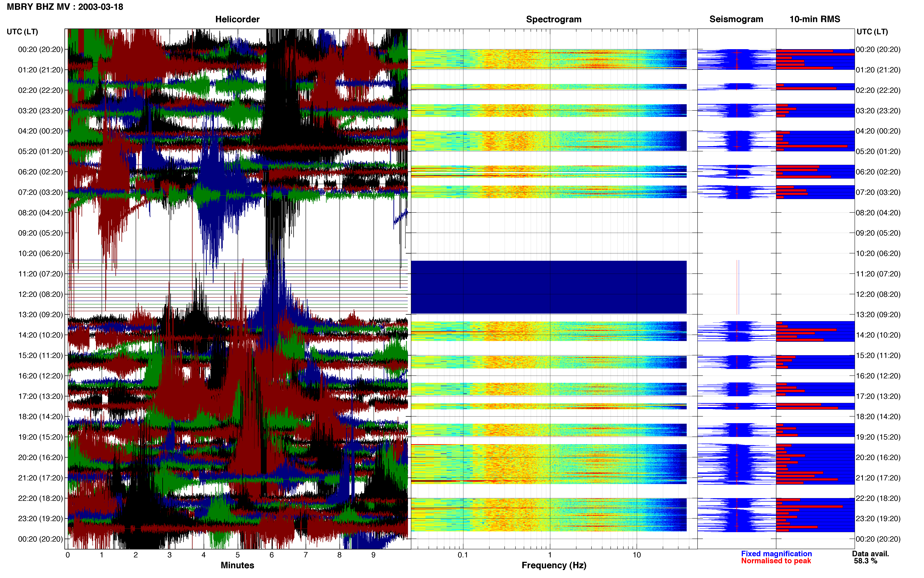
Task: Select '09:20 (05:20)' on the left time axis
Action: tap(41, 233)
